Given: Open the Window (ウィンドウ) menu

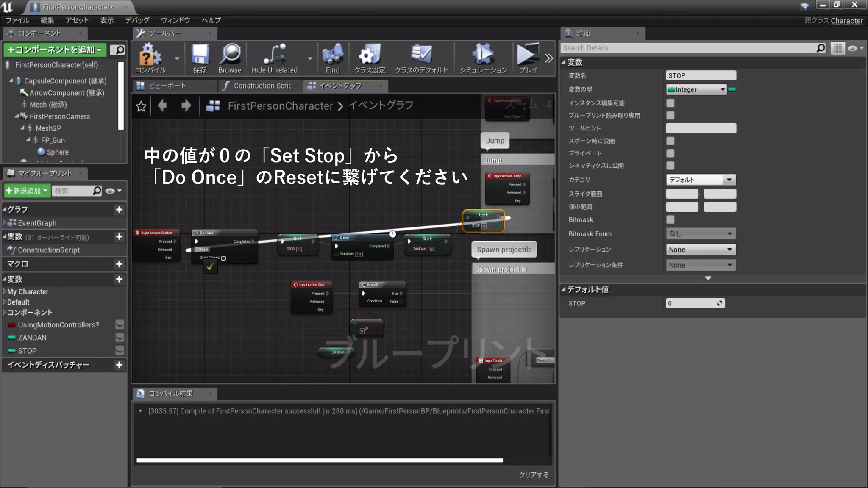Looking at the screenshot, I should pyautogui.click(x=175, y=20).
